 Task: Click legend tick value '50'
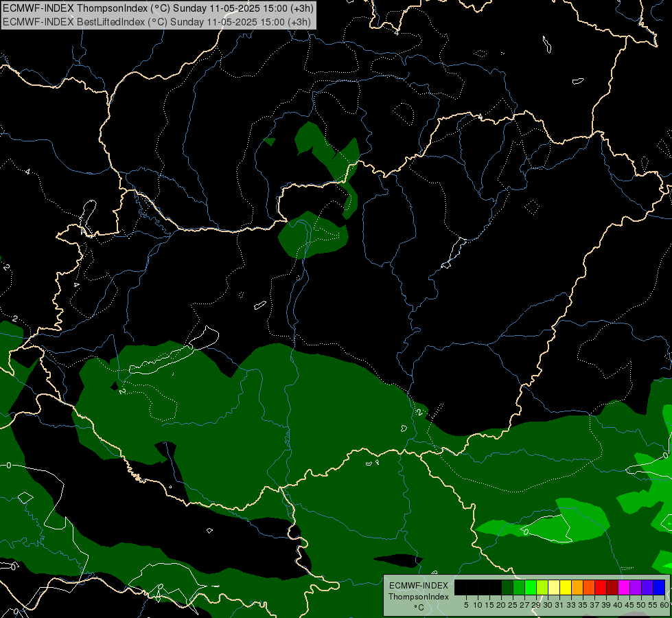point(640,605)
